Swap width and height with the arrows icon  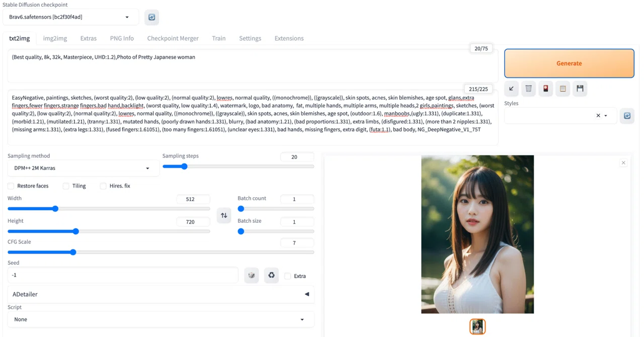tap(224, 215)
